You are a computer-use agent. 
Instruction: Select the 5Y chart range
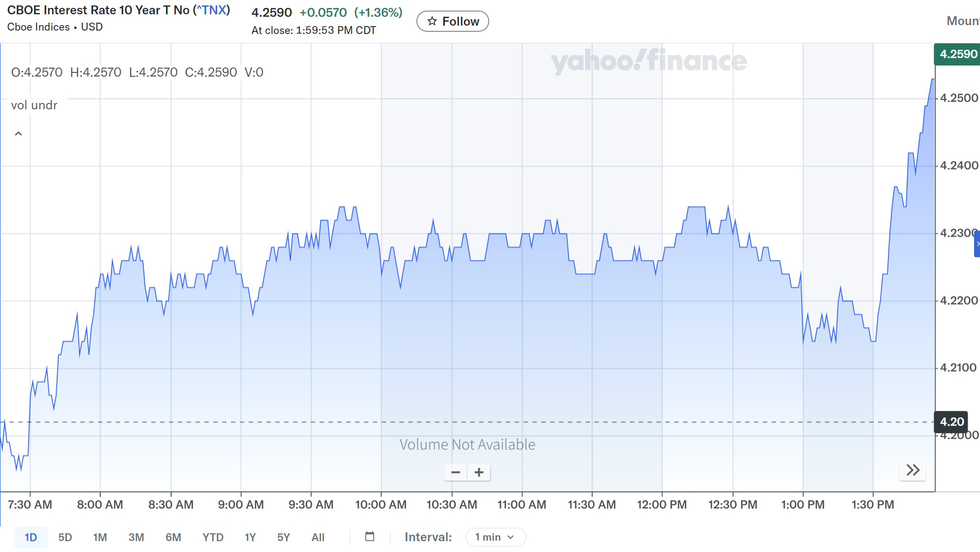tap(284, 537)
